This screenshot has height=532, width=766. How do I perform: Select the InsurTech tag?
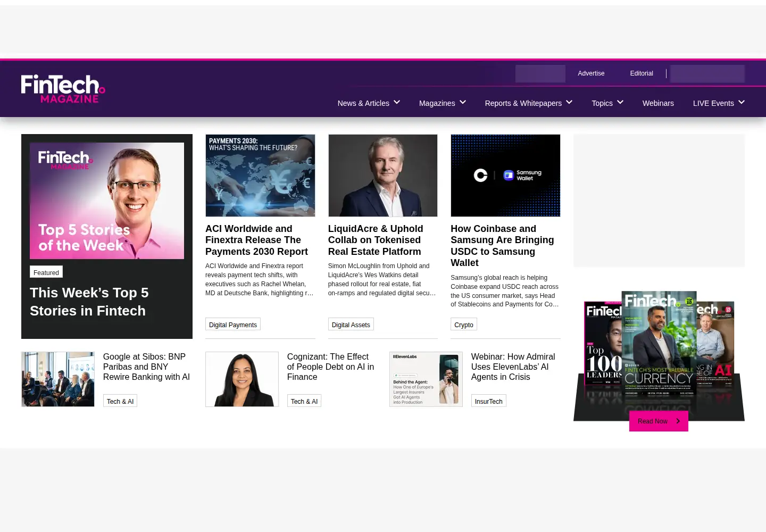[489, 401]
